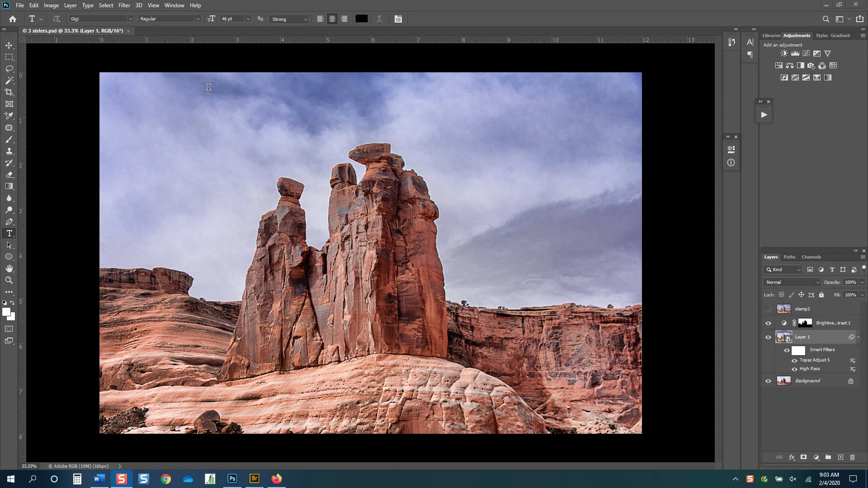Screen dimensions: 868x488
Task: Open the font family dropdown
Action: [x=130, y=19]
